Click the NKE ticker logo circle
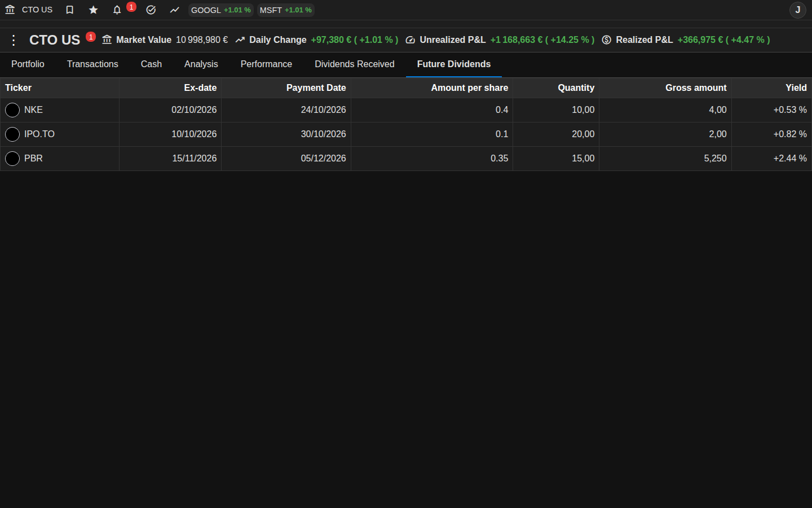Screen dimensions: 812x508 [12, 110]
